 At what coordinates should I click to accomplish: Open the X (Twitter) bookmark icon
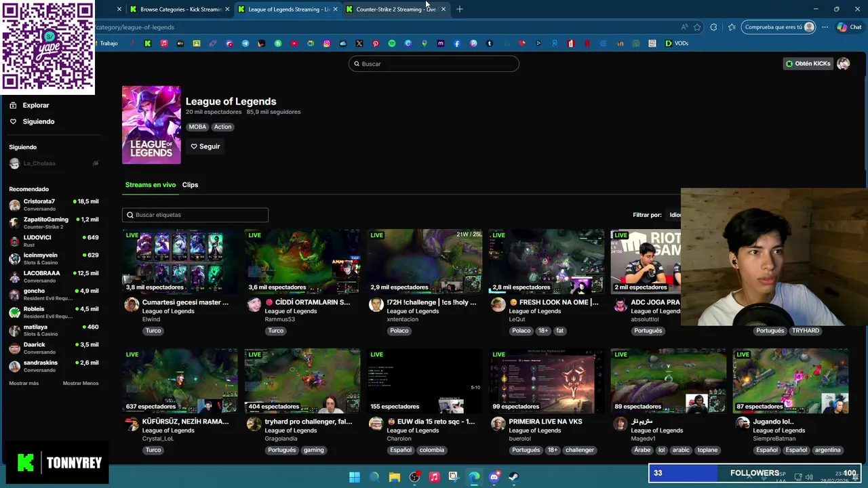coord(359,43)
